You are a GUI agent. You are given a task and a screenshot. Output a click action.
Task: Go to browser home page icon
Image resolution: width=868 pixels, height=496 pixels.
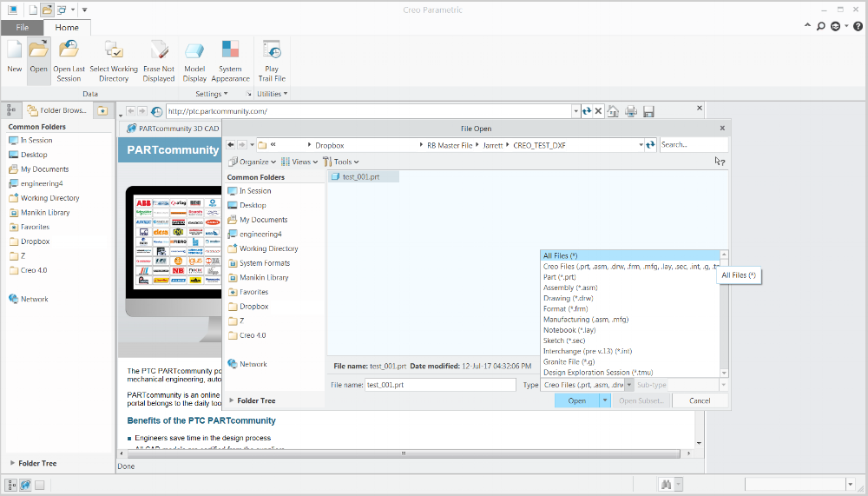click(613, 111)
